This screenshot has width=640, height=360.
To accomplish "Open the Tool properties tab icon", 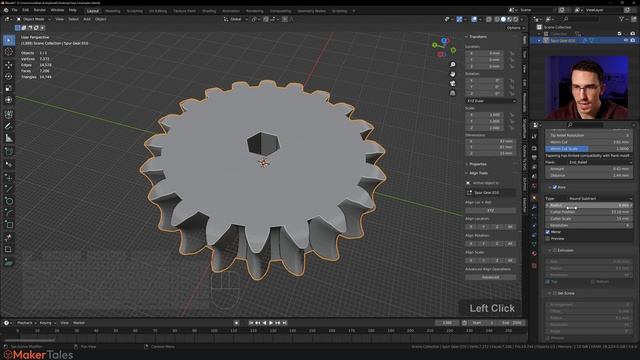I will (x=534, y=138).
